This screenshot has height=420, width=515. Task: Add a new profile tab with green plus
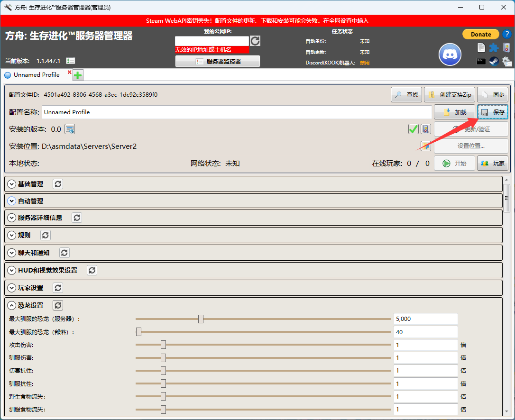click(78, 75)
